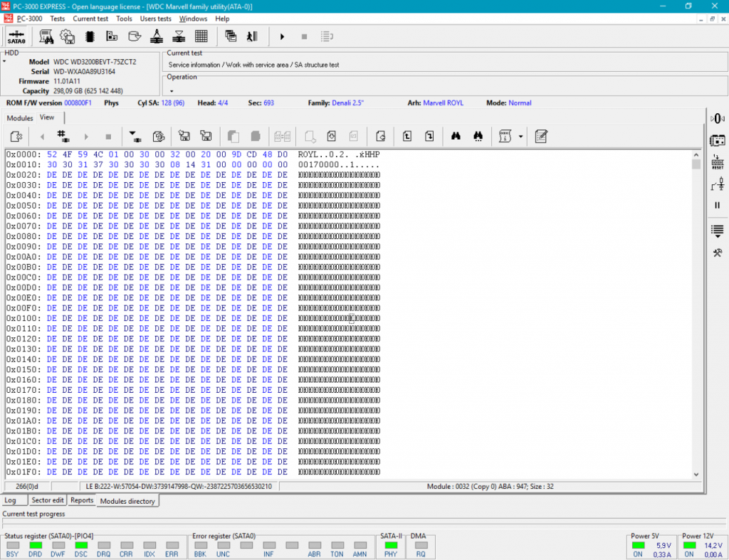Click the hammer and wrench tools icon
729x560 pixels.
(x=718, y=253)
